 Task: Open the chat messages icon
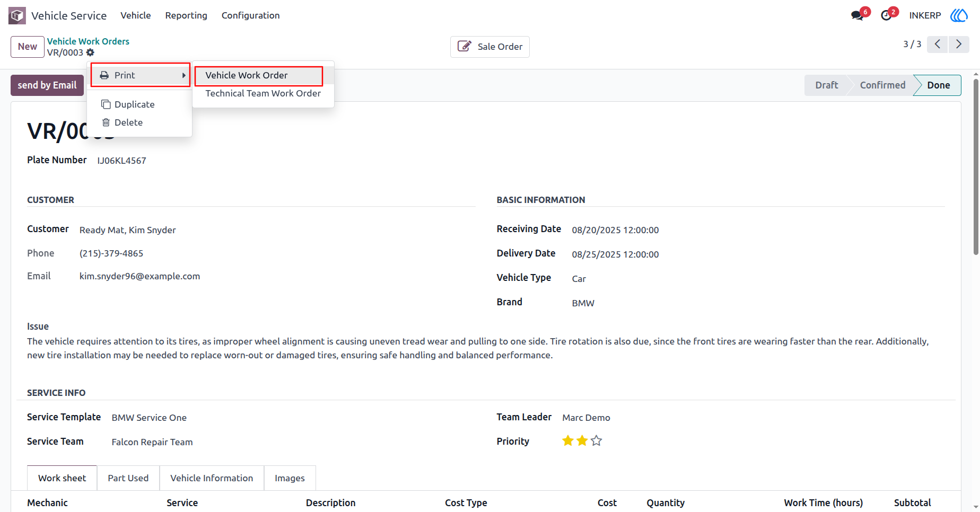click(857, 15)
